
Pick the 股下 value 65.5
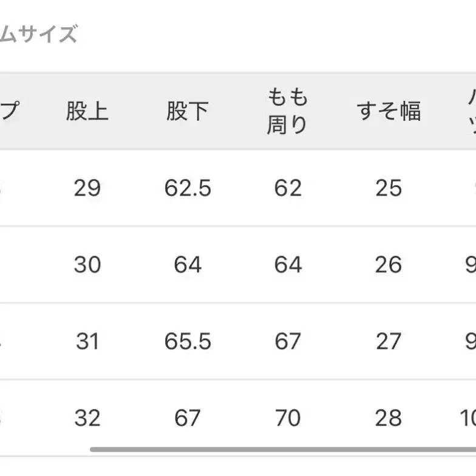(x=188, y=341)
